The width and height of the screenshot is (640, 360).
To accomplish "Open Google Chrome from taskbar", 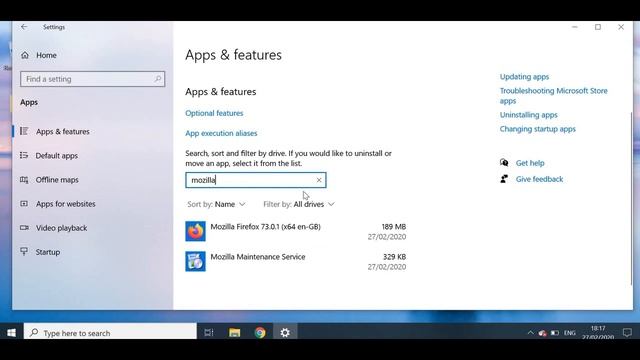I will pos(260,333).
